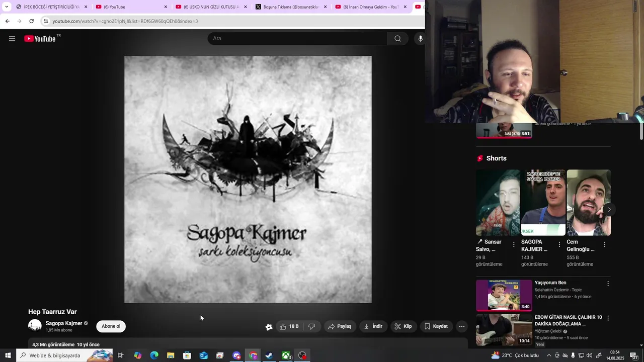The image size is (644, 362).
Task: Dislike the video
Action: pyautogui.click(x=312, y=326)
